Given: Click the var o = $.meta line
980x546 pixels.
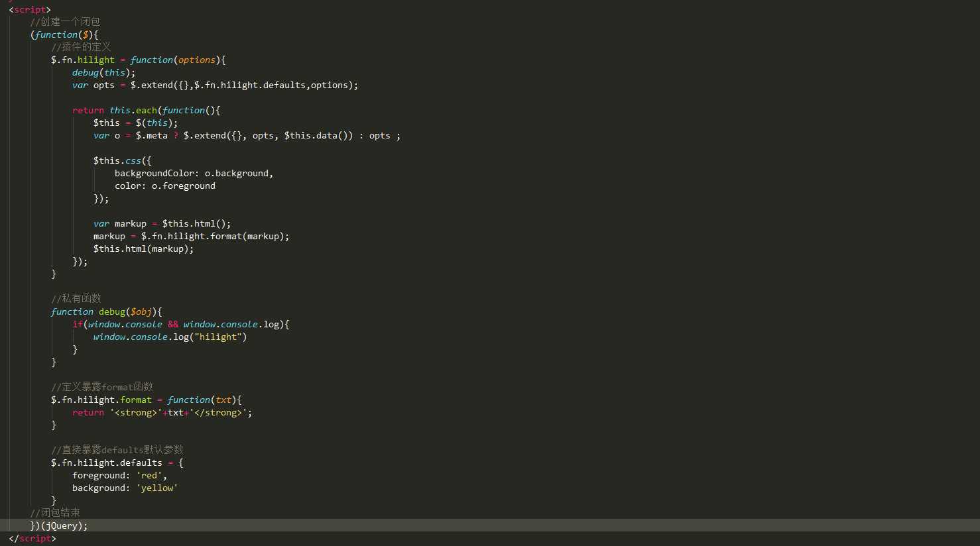Looking at the screenshot, I should pyautogui.click(x=247, y=135).
